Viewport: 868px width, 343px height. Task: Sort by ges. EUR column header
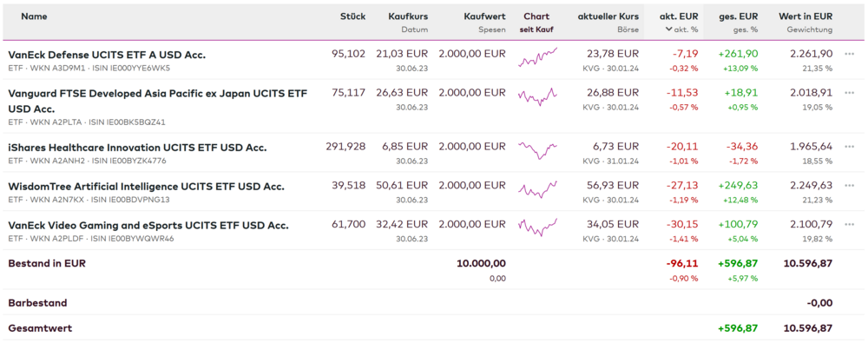(739, 16)
